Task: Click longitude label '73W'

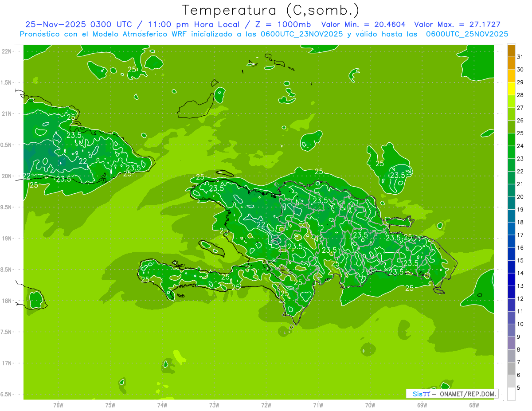Action: pyautogui.click(x=214, y=405)
